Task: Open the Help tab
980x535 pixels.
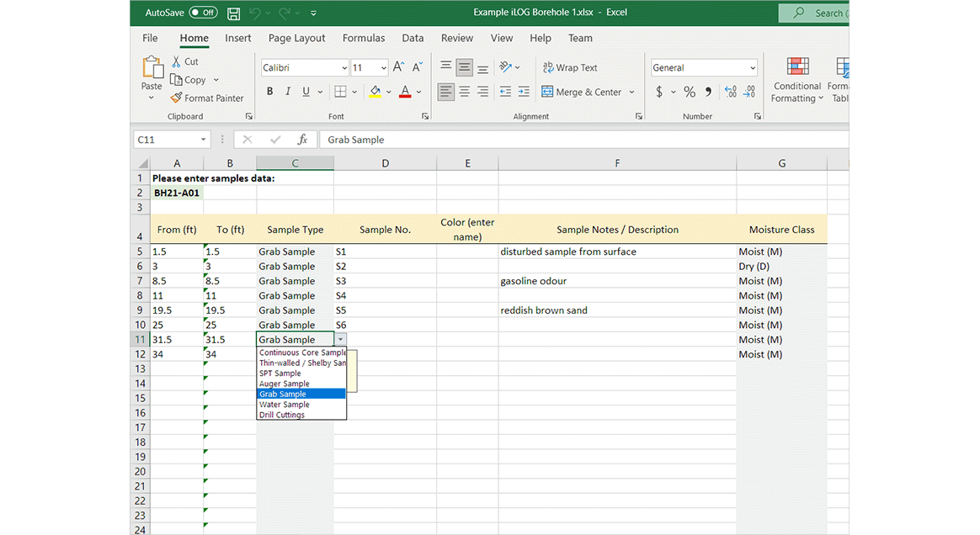Action: 541,38
